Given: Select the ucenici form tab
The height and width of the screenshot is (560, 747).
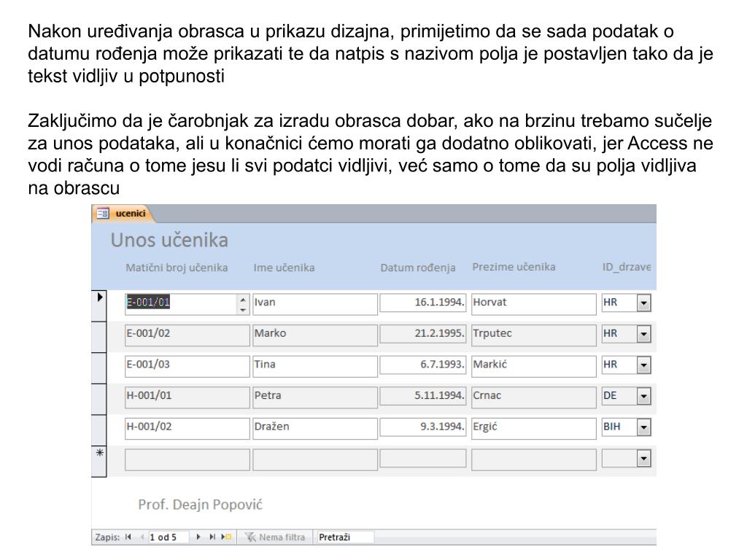Looking at the screenshot, I should [123, 214].
